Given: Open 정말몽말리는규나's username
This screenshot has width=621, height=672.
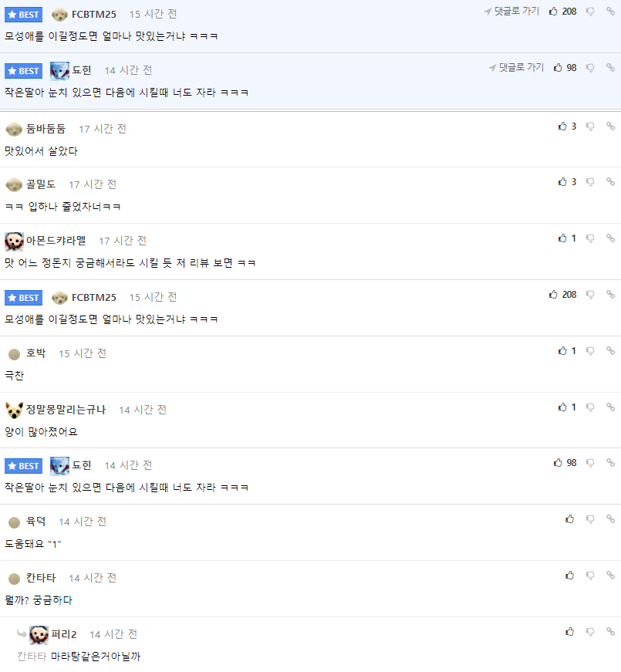Looking at the screenshot, I should coord(66,409).
